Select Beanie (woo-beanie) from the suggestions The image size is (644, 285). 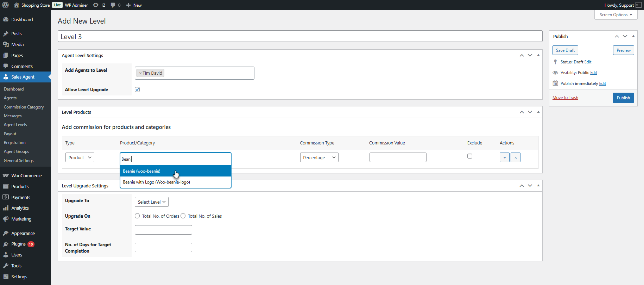[176, 171]
